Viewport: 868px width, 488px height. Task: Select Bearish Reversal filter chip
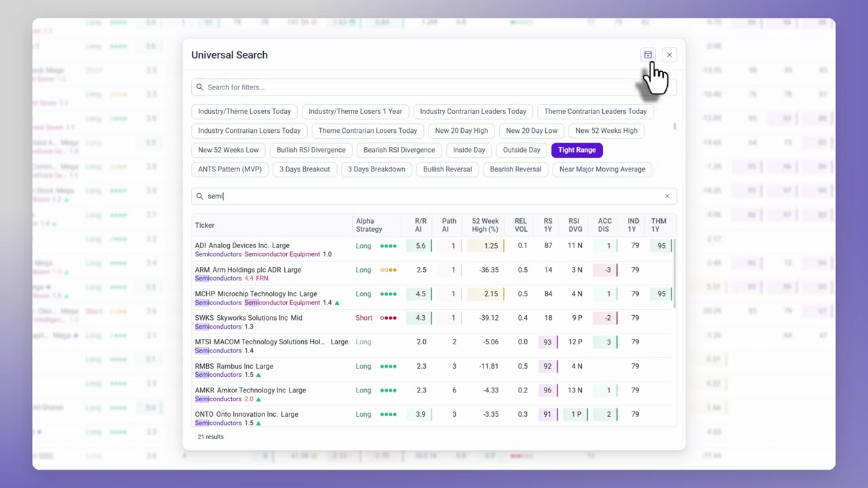(x=515, y=169)
